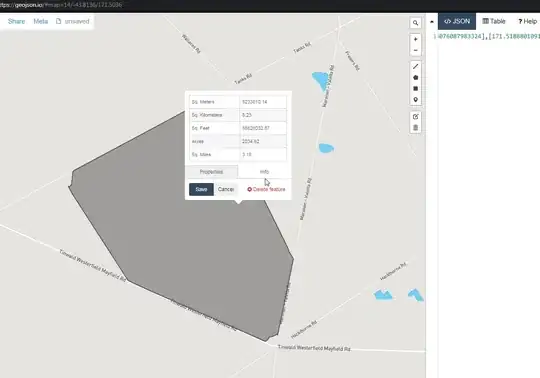This screenshot has height=378, width=540.
Task: Zoom out of the map
Action: (415, 50)
